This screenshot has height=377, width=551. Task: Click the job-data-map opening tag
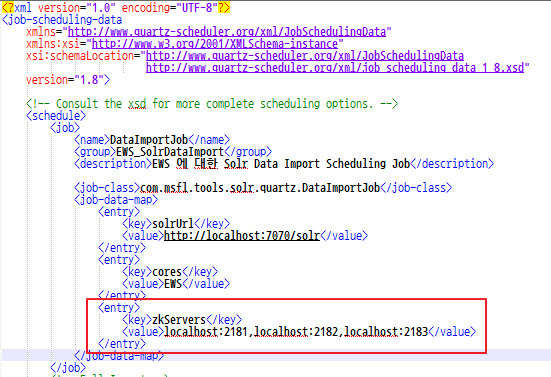(116, 200)
